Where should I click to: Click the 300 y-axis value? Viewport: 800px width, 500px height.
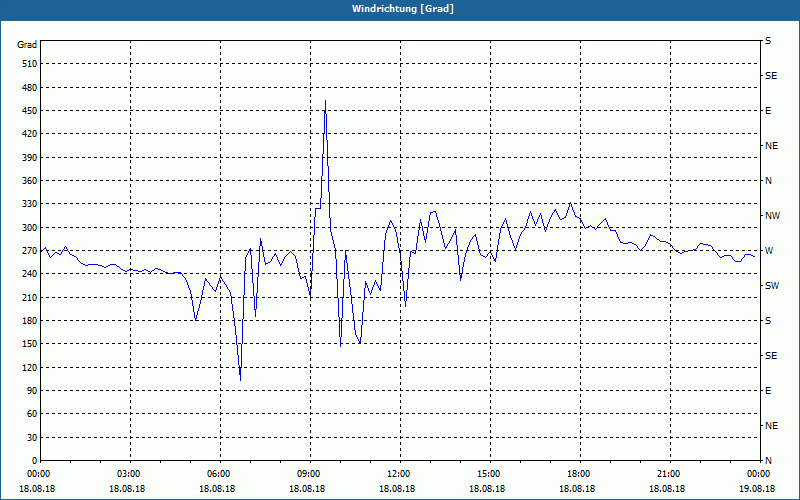click(30, 228)
